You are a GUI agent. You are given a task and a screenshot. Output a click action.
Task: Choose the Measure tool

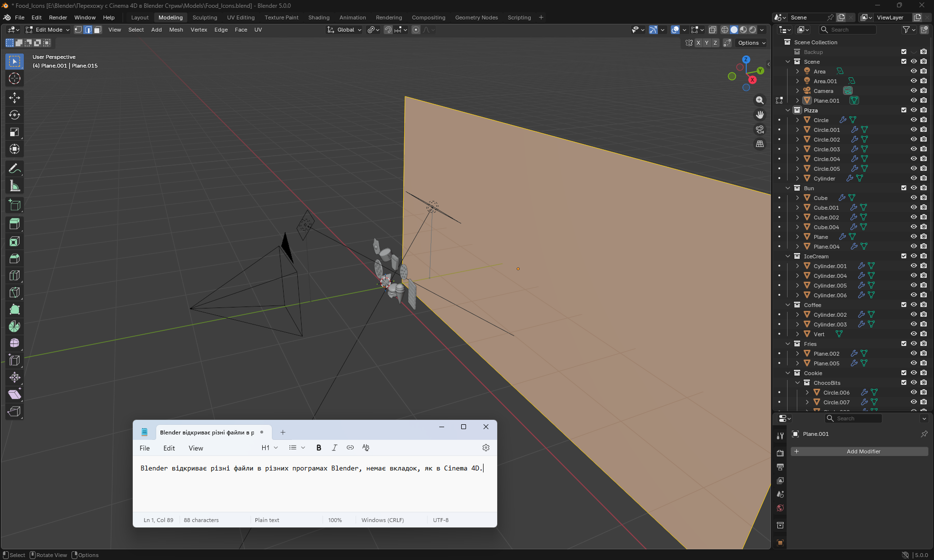(x=15, y=186)
